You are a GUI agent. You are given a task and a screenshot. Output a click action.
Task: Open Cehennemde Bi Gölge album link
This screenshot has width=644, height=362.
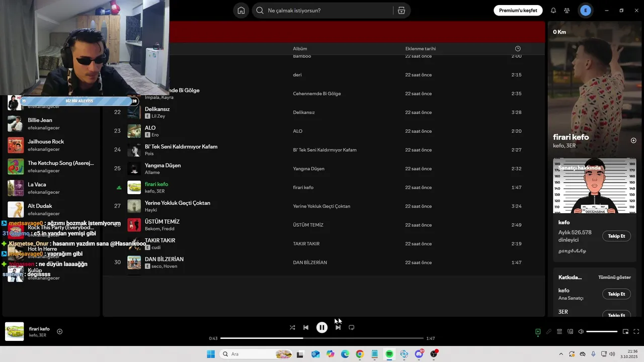317,94
